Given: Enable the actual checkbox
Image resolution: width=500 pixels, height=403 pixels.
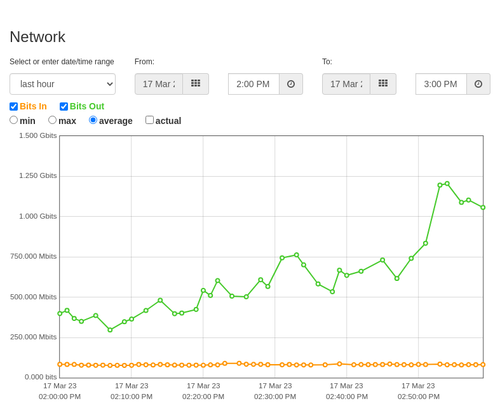Looking at the screenshot, I should [x=149, y=120].
